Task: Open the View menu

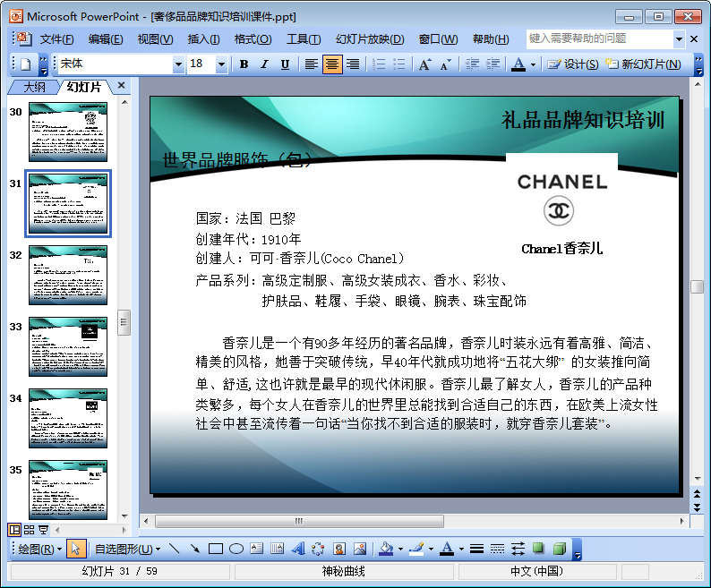Action: point(155,39)
